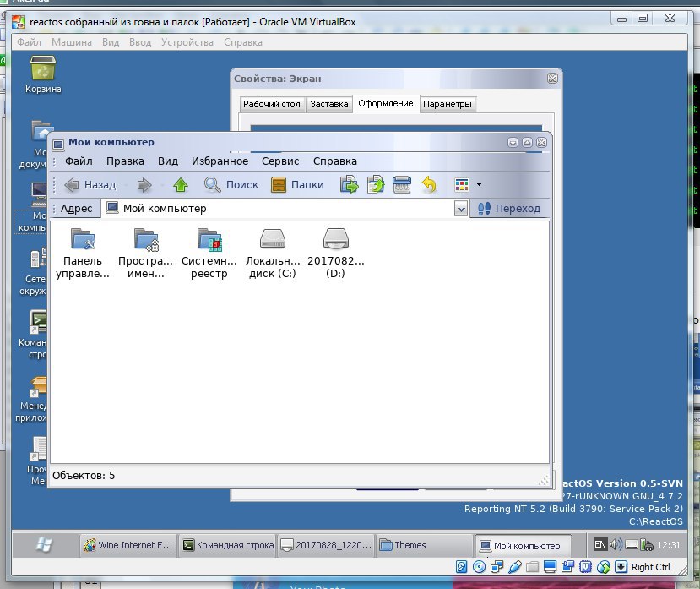The image size is (700, 589).
Task: Select Менеджер приложений desktop shortcut
Action: (x=32, y=398)
